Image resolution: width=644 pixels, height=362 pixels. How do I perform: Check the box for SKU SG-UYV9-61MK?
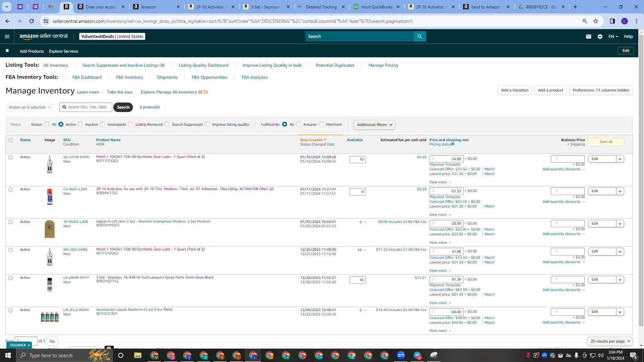click(x=10, y=157)
